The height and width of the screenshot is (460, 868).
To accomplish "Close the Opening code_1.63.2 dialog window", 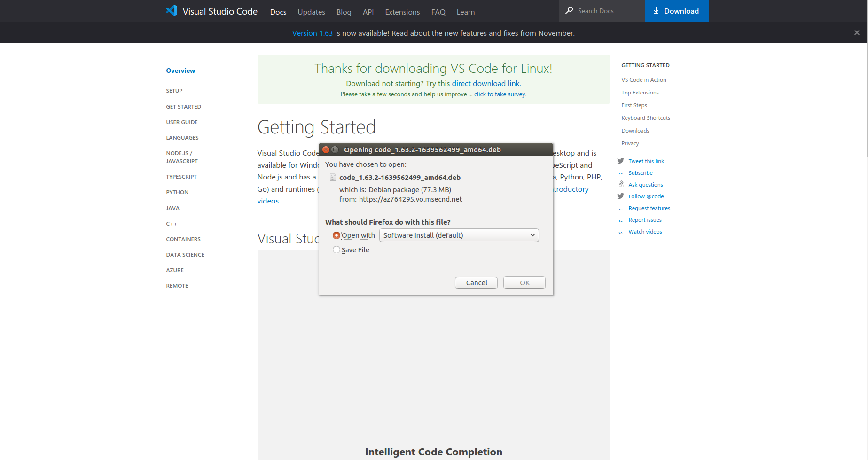I will pyautogui.click(x=326, y=149).
